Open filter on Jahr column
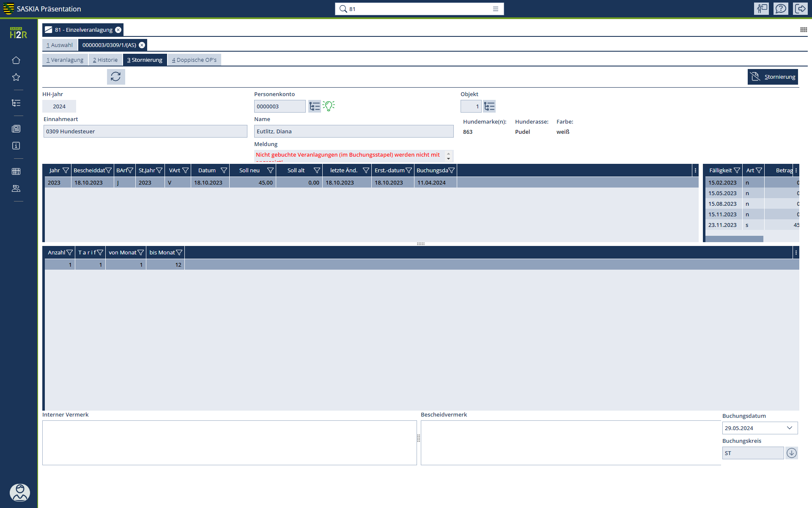 [x=66, y=171]
